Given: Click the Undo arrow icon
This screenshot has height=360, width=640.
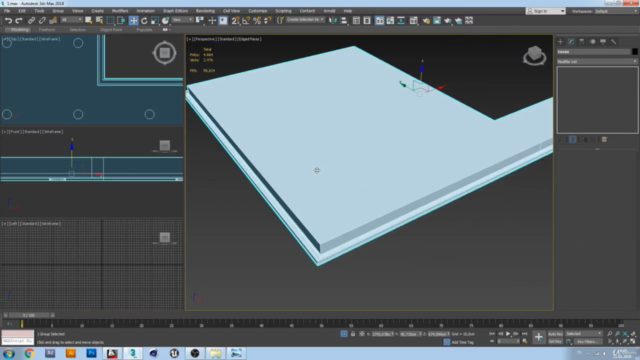Looking at the screenshot, I should click(8, 20).
